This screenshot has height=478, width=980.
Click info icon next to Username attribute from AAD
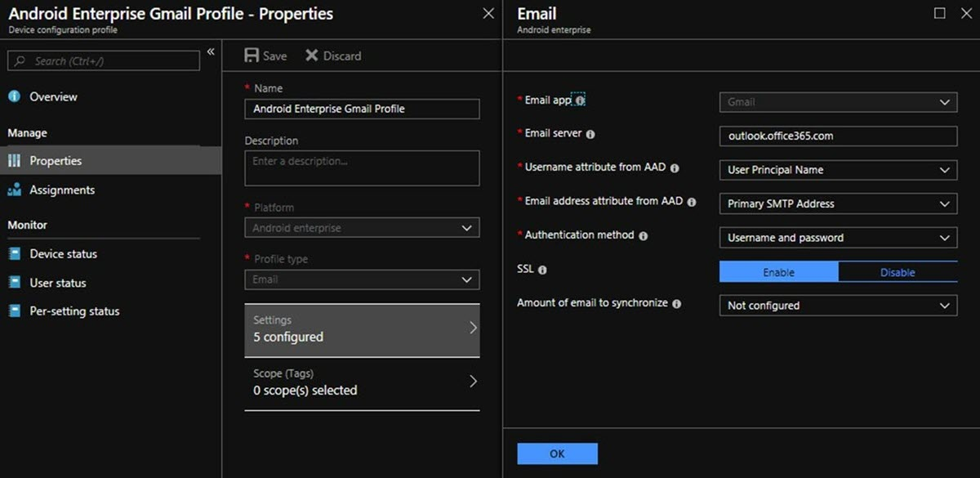(675, 168)
